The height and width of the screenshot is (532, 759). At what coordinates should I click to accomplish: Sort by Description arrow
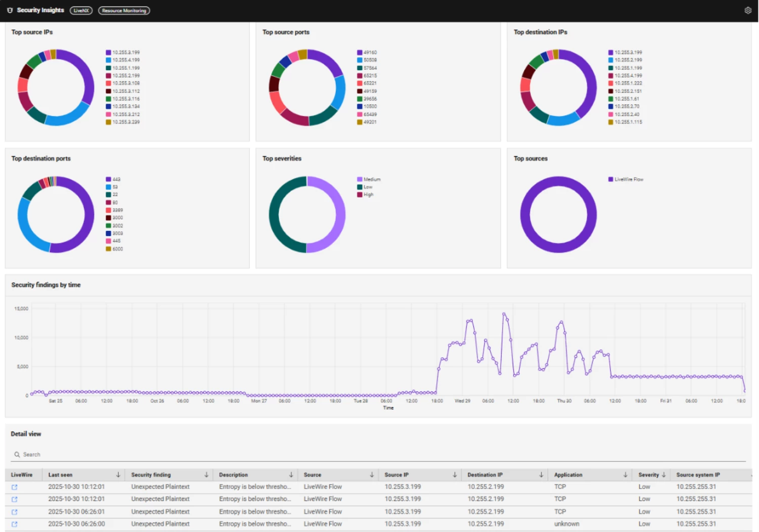pyautogui.click(x=291, y=474)
